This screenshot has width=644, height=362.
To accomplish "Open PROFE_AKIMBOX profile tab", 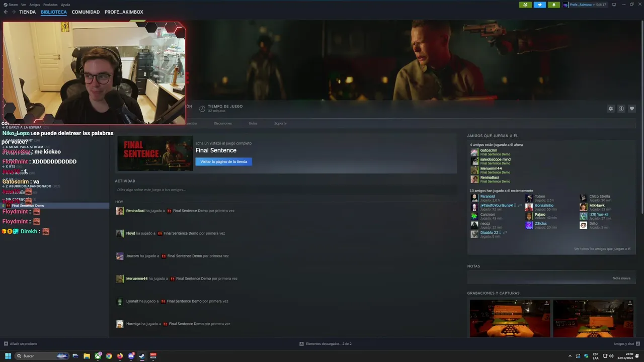I will (x=124, y=12).
